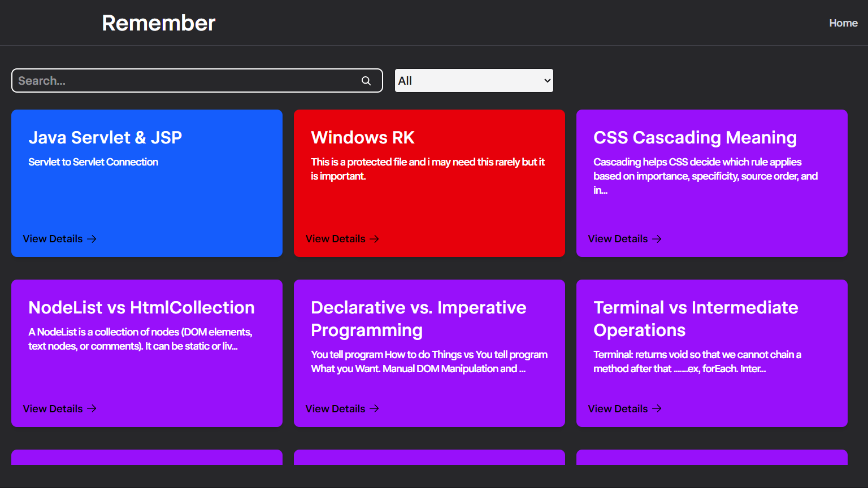The image size is (868, 488).
Task: Click the arrow icon on Java Servlet card
Action: click(92, 239)
